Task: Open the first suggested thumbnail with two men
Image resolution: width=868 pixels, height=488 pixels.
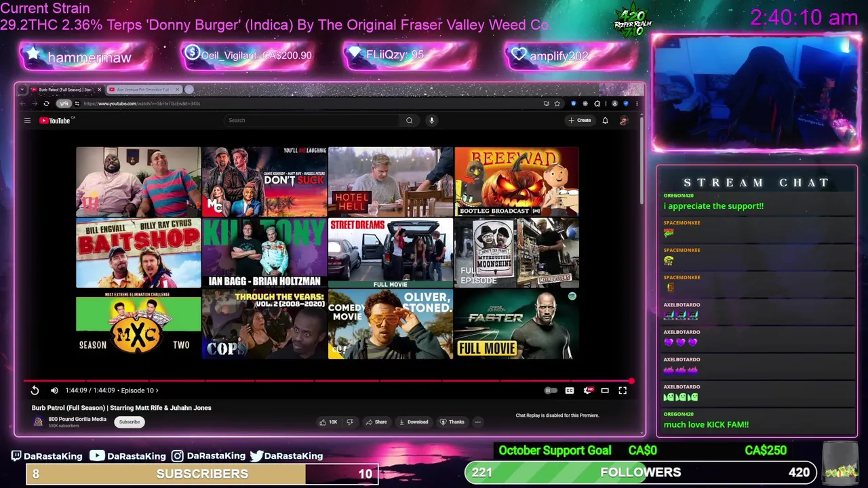Action: 138,182
